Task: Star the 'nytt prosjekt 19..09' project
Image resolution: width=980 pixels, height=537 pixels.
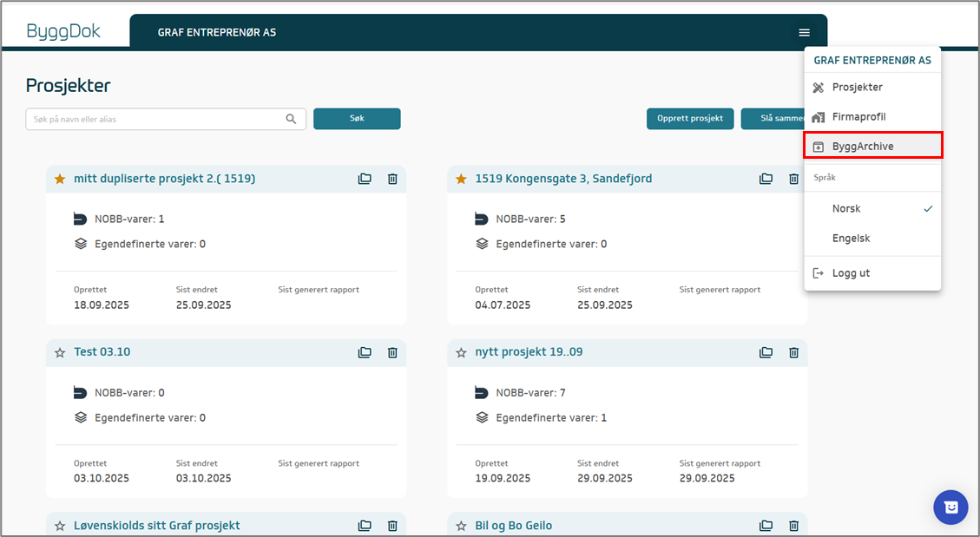Action: (461, 352)
